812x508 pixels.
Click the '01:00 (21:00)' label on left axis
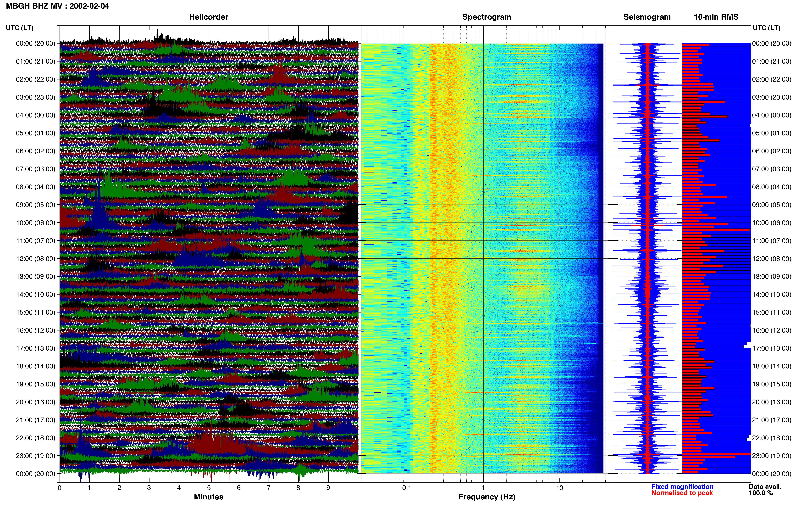(35, 61)
